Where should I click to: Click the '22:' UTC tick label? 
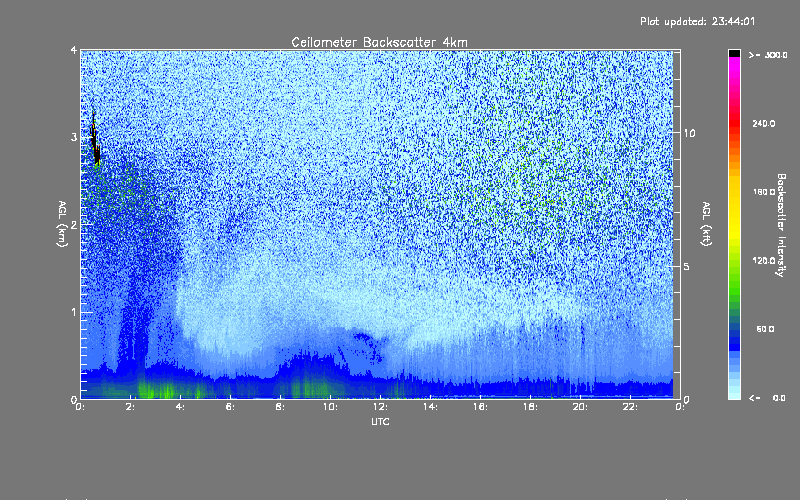point(630,407)
